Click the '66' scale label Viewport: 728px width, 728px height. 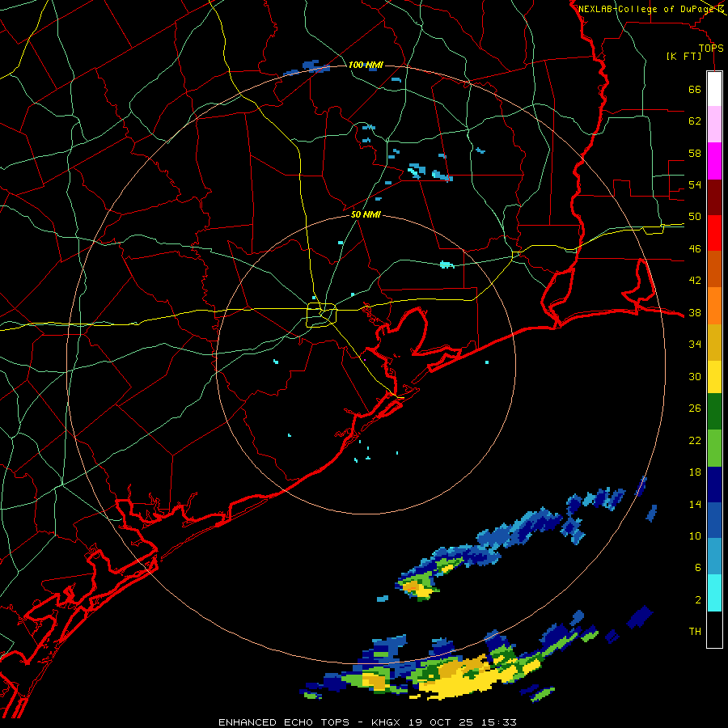[x=695, y=89]
